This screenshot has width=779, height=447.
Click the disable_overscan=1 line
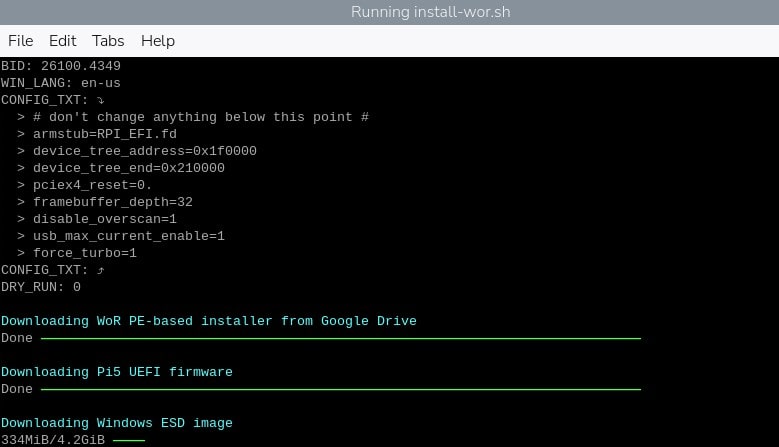(104, 219)
